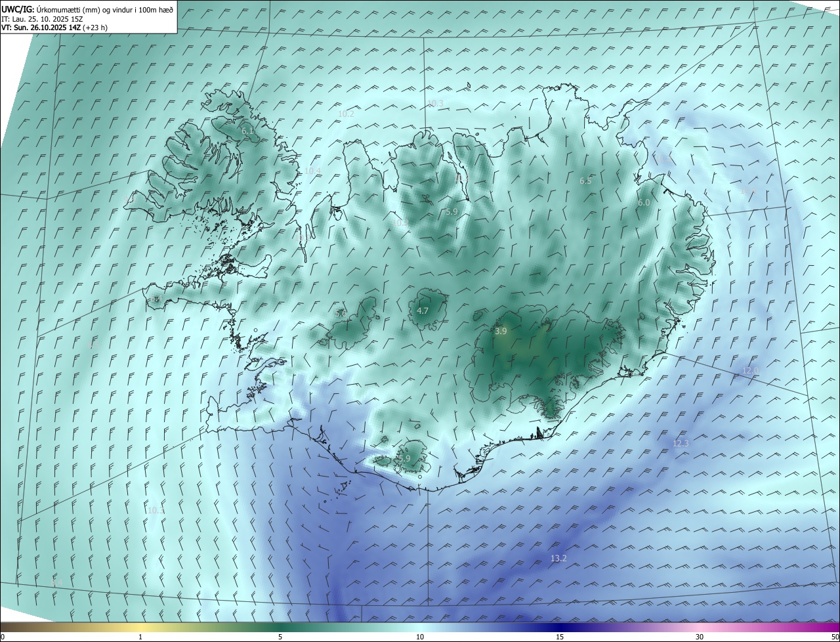Click the 6.5 value label
Image resolution: width=840 pixels, height=642 pixels.
[x=585, y=181]
